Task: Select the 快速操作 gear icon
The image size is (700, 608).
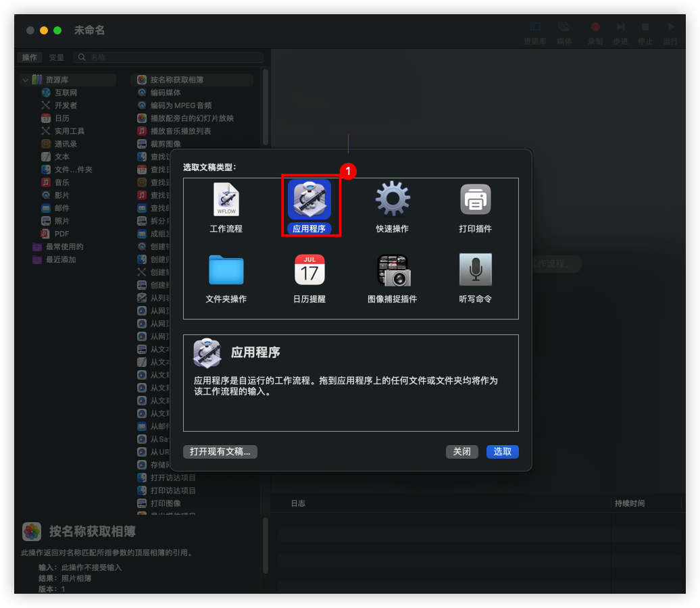Action: (x=393, y=200)
